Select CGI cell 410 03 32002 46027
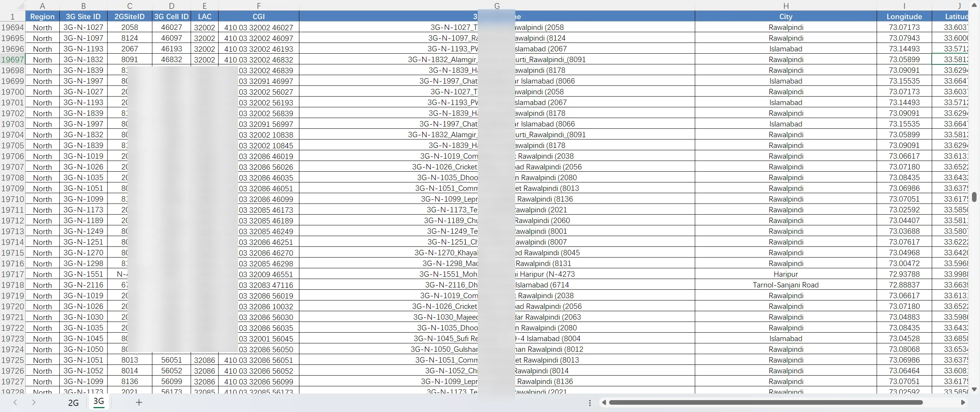This screenshot has height=412, width=980. 259,27
